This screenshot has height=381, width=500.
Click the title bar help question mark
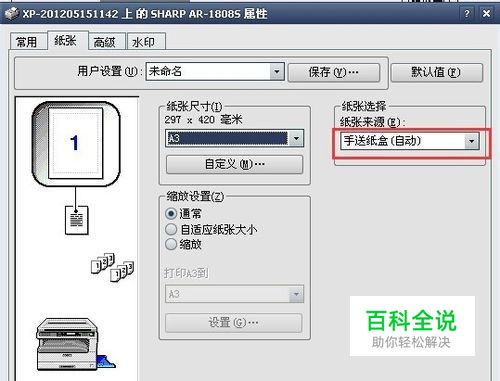coord(467,14)
